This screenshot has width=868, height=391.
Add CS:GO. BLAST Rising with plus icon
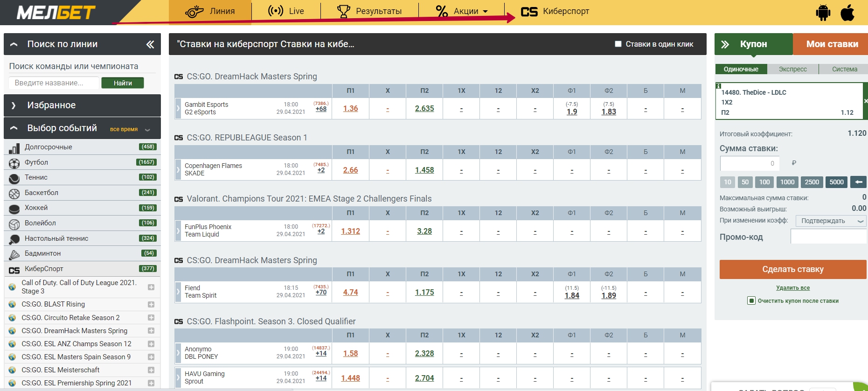point(151,304)
